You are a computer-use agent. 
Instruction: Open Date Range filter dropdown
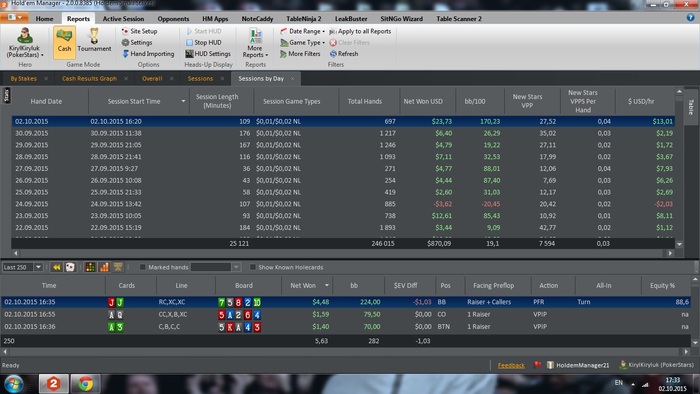tap(302, 31)
